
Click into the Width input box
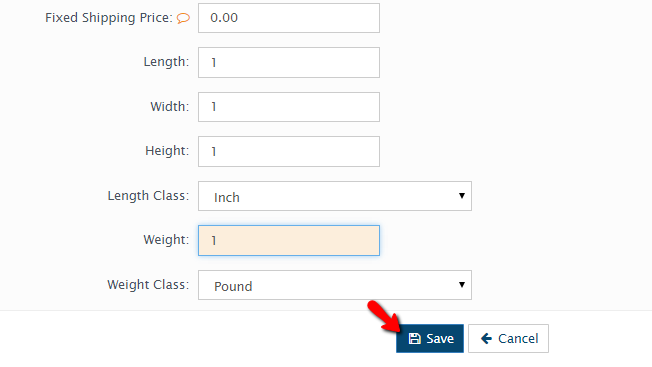[x=289, y=107]
